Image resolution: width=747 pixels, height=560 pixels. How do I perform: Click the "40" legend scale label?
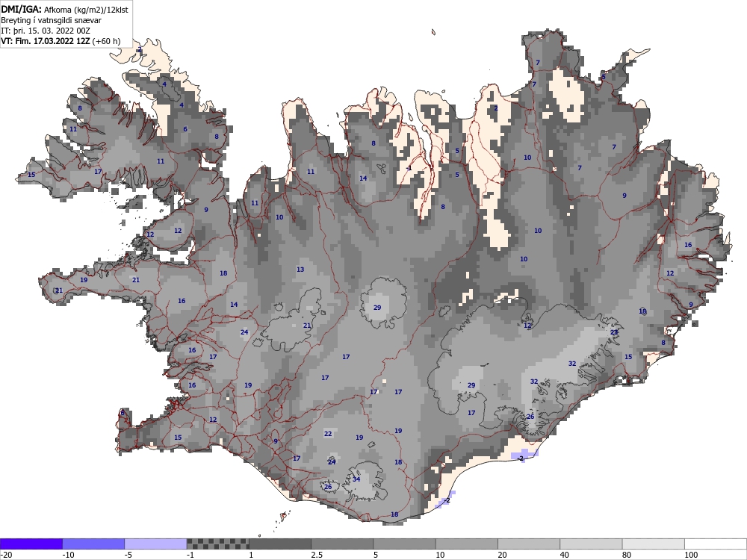pyautogui.click(x=565, y=555)
